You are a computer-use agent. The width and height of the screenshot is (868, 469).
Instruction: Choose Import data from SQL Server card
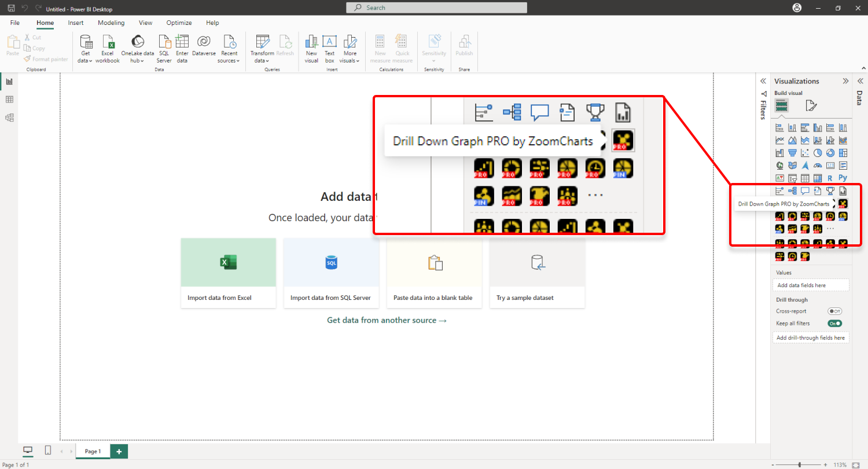pos(331,273)
